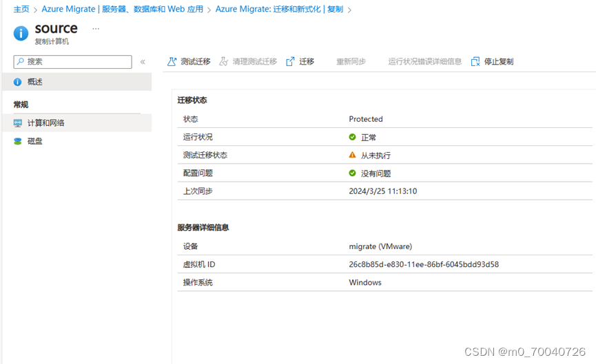Open 磁盘 in the sidebar

click(76, 141)
